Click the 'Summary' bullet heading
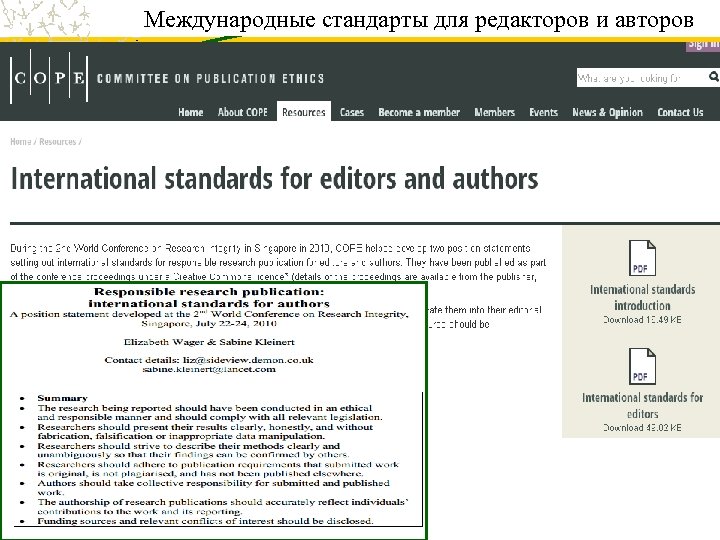This screenshot has height=540, width=720. [x=62, y=398]
